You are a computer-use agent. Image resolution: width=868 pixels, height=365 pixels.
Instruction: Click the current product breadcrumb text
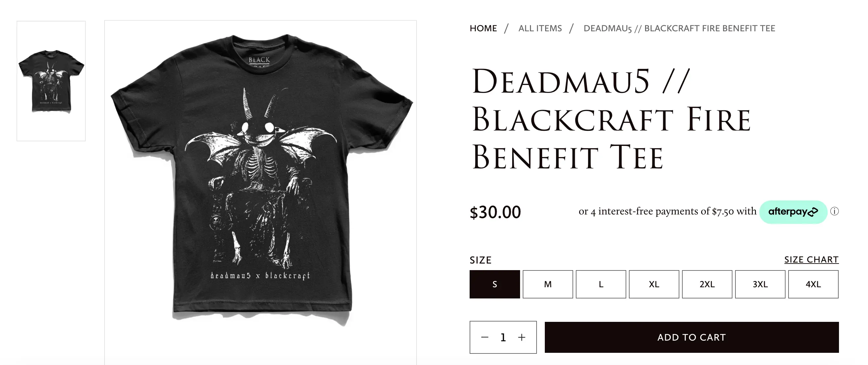[679, 28]
